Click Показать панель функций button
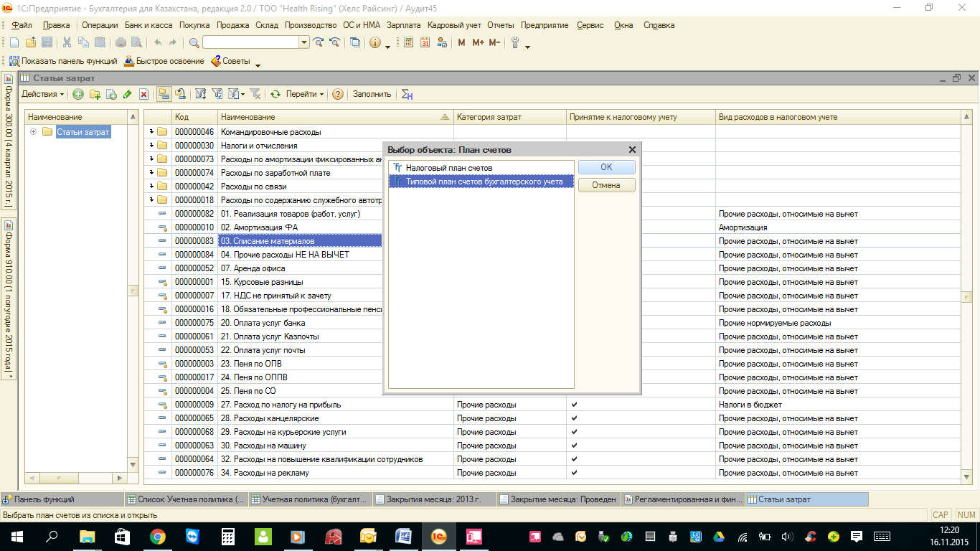This screenshot has height=551, width=980. (62, 62)
